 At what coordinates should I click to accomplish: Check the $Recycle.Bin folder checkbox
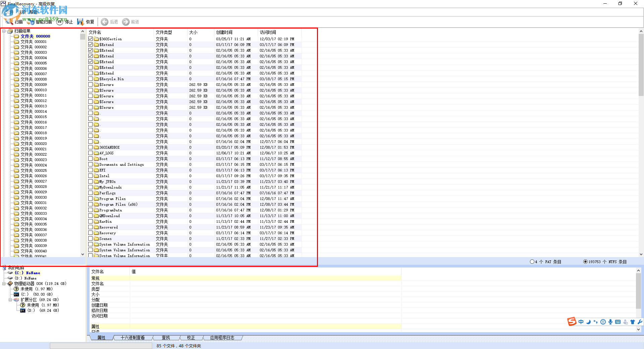coord(91,78)
